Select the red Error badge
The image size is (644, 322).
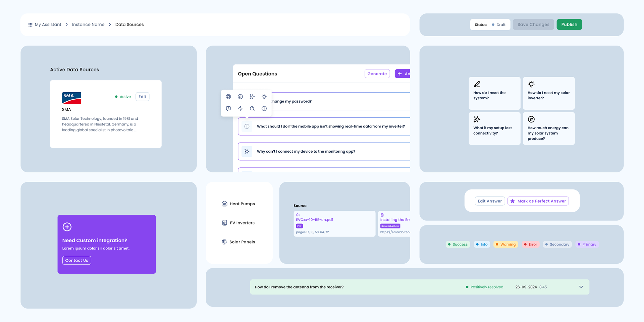point(531,245)
